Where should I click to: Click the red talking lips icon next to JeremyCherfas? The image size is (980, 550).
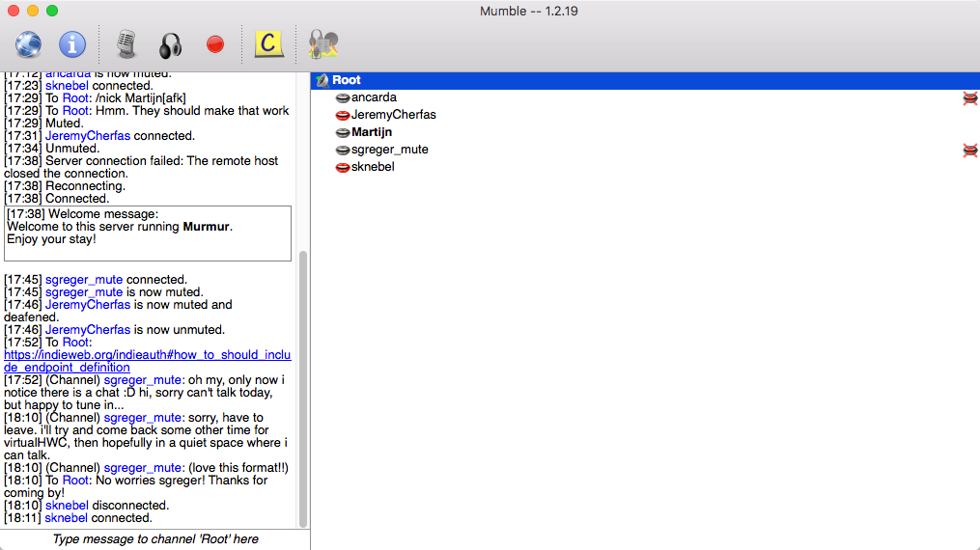(343, 116)
